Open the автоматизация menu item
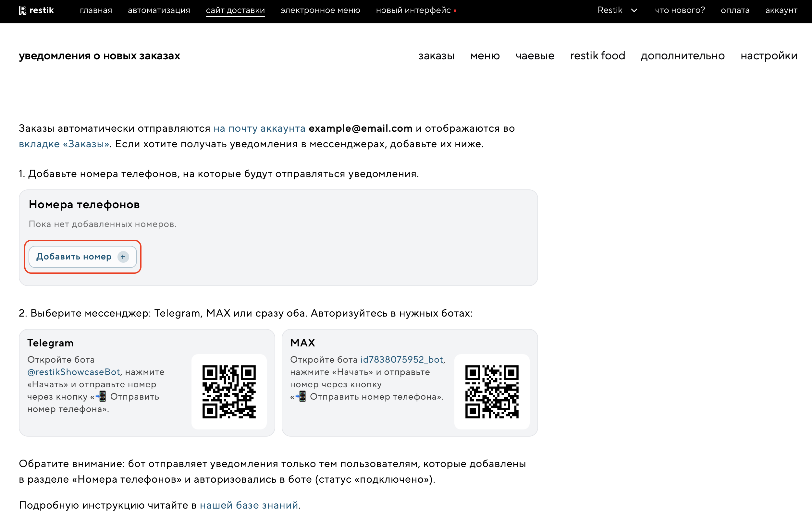This screenshot has height=530, width=812. click(x=159, y=11)
